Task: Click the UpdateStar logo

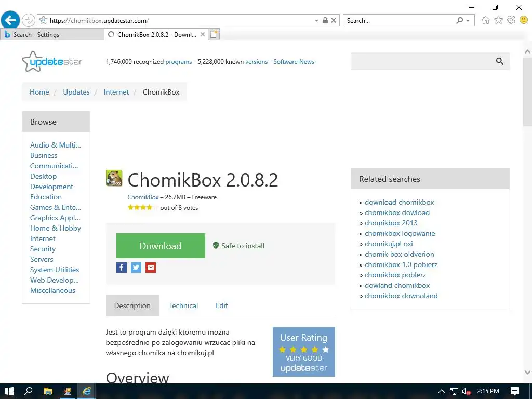Action: pos(52,61)
